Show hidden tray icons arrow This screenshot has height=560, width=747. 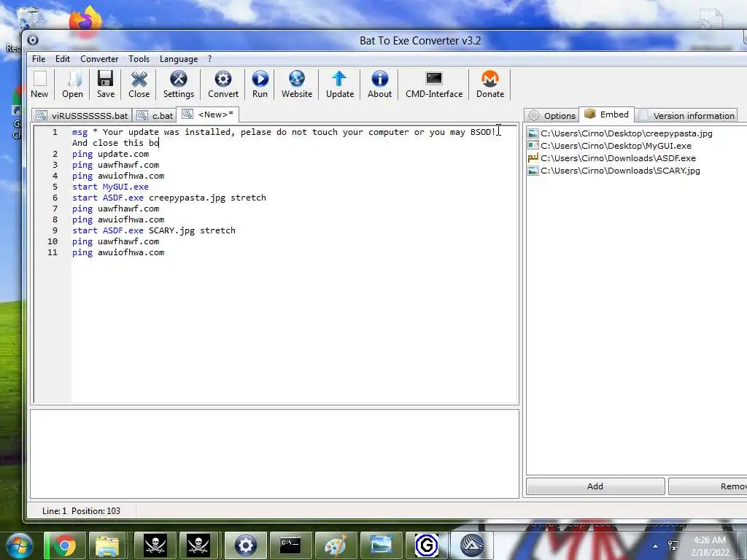[656, 546]
